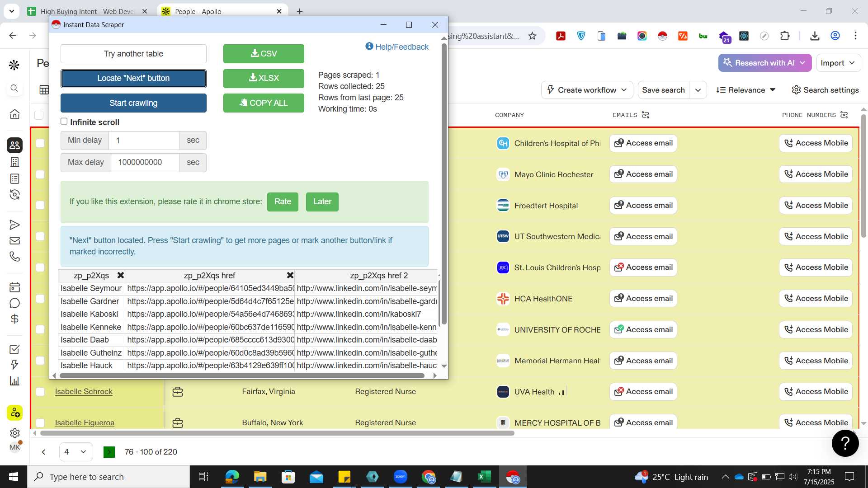The image size is (868, 488).
Task: Open Apollo settings gear in sidebar
Action: 14,432
